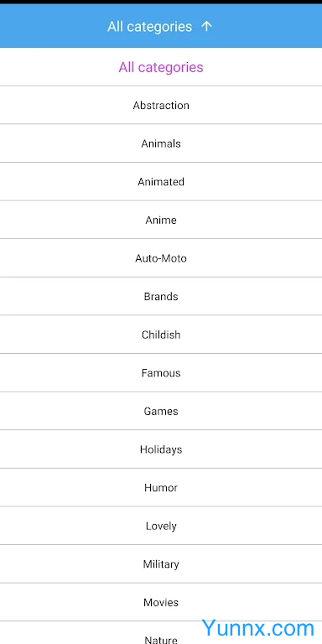Choose the Abstraction category
The image size is (322, 644).
point(161,105)
